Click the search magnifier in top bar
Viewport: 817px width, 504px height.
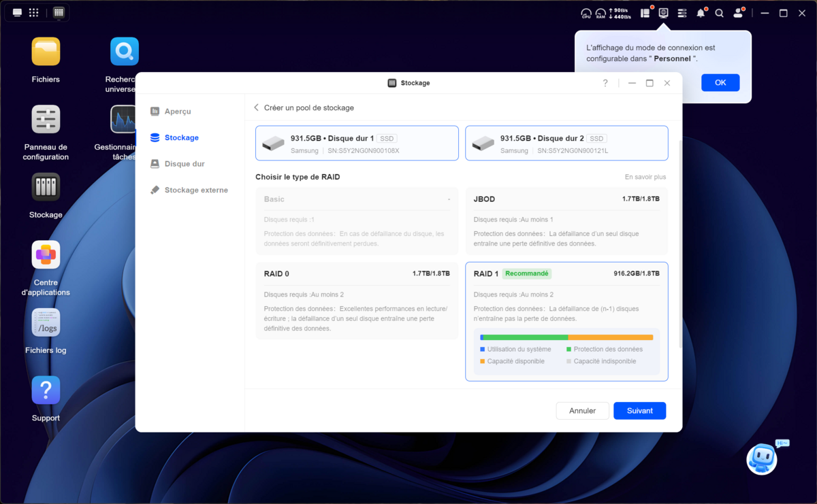pyautogui.click(x=719, y=13)
